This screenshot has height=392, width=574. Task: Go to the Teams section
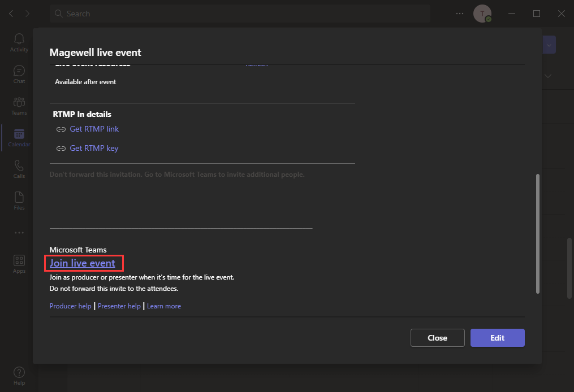(19, 106)
